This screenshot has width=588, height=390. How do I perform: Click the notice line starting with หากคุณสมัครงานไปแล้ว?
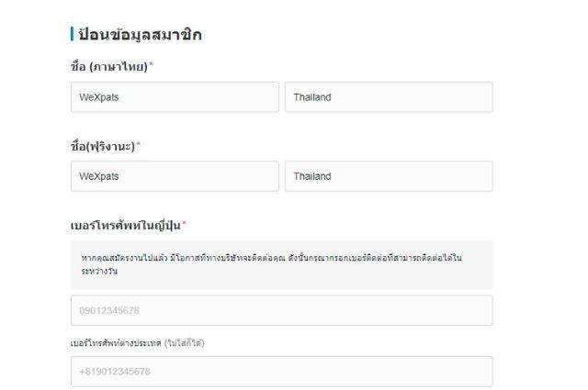pos(271,258)
